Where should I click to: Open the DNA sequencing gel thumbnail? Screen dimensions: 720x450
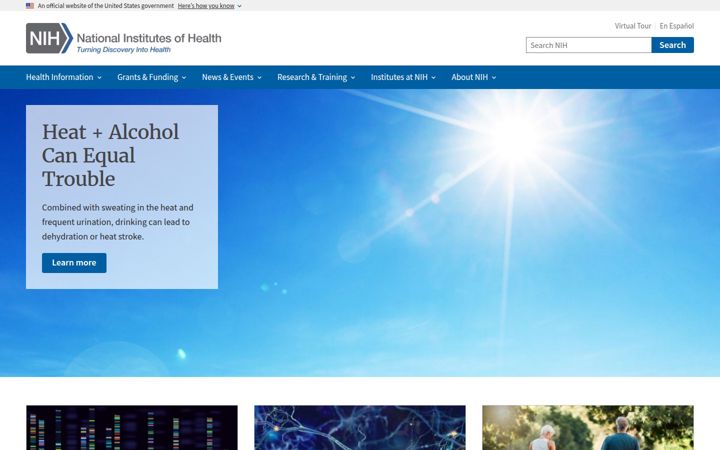[132, 428]
